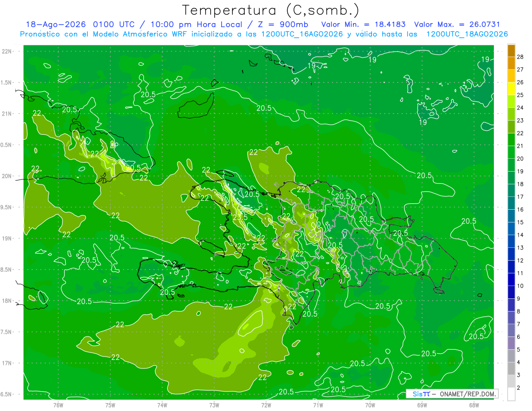The width and height of the screenshot is (532, 411).
Task: Select the "73W" longitude axis label
Action: (x=214, y=405)
